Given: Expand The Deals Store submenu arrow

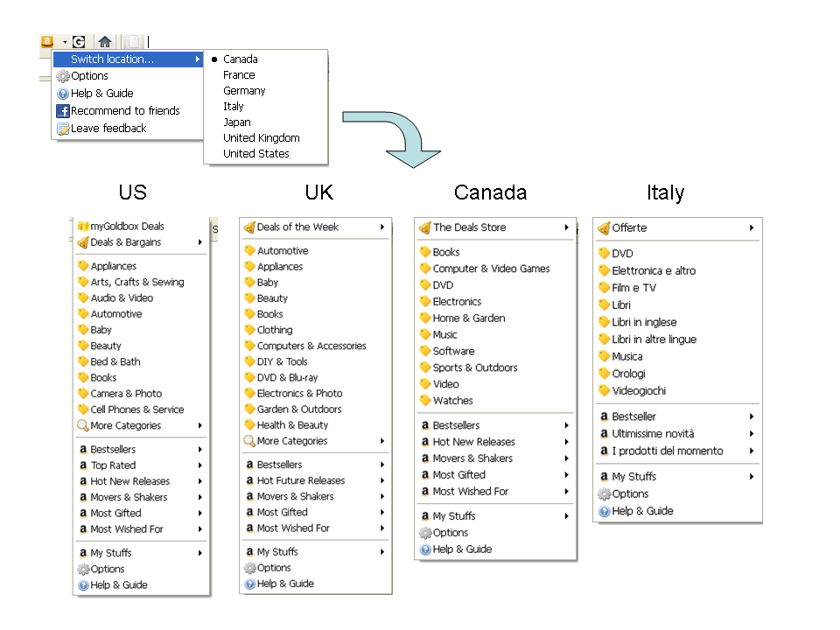Looking at the screenshot, I should [567, 227].
